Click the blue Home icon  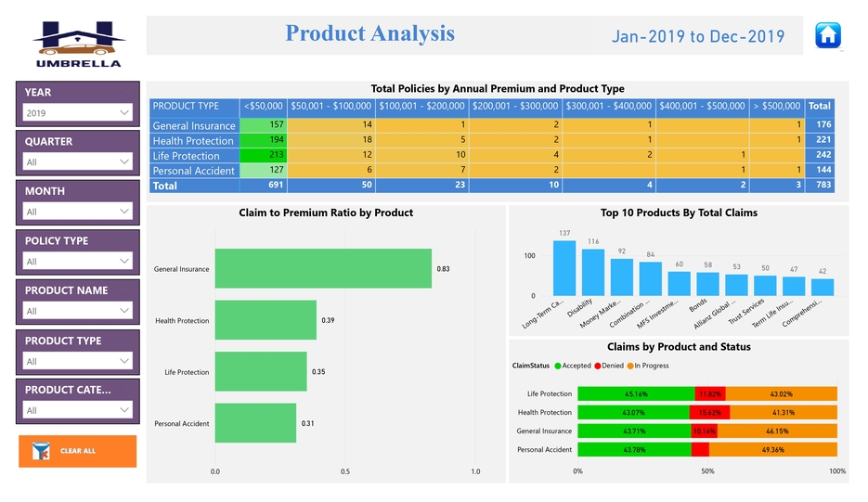[827, 35]
